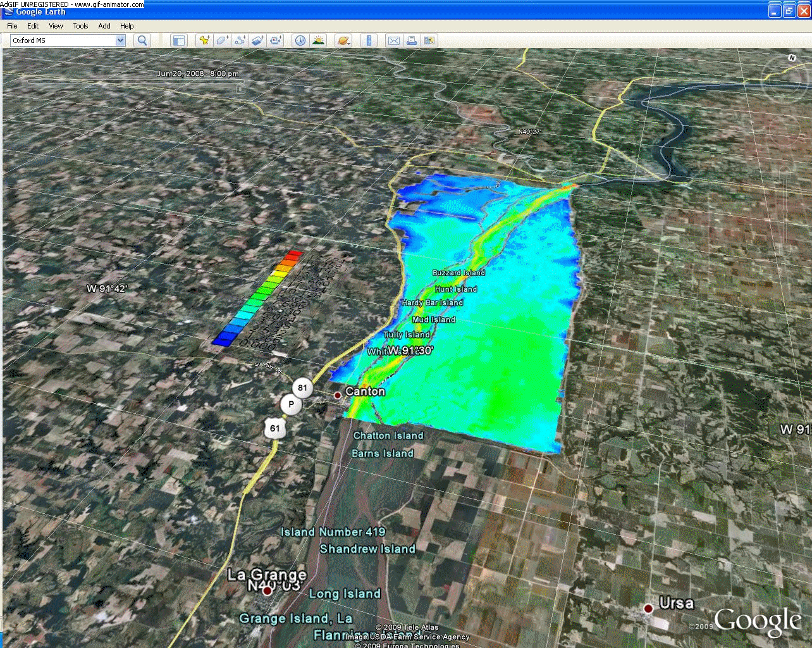Click the add image overlay icon

[x=257, y=40]
